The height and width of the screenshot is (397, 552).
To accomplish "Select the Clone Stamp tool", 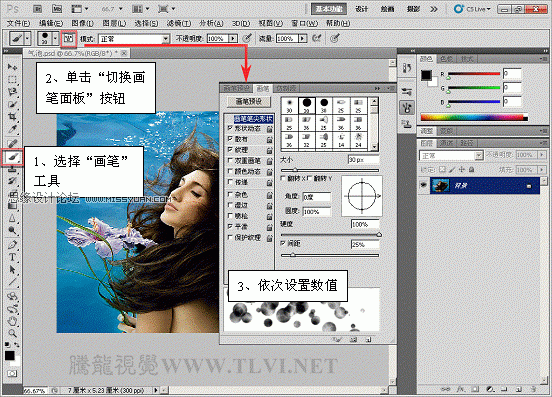I will click(12, 169).
